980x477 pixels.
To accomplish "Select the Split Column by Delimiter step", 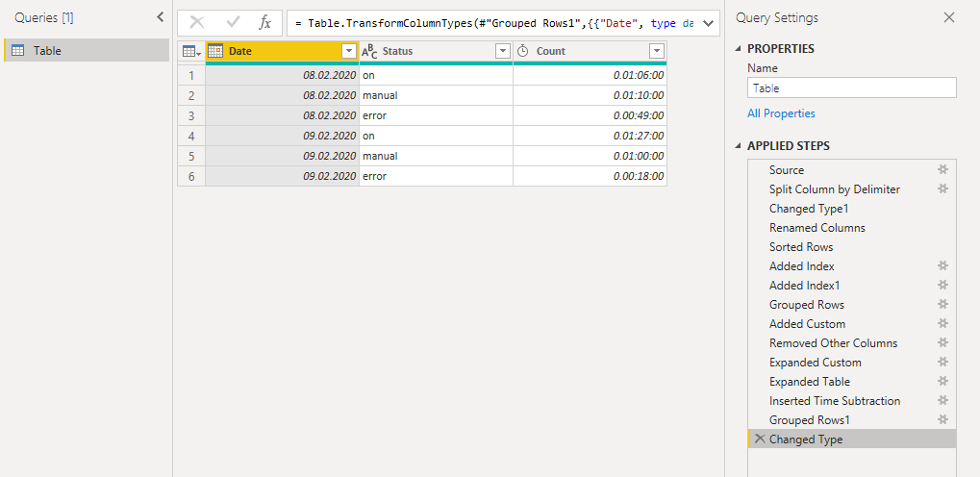I will coord(852,188).
